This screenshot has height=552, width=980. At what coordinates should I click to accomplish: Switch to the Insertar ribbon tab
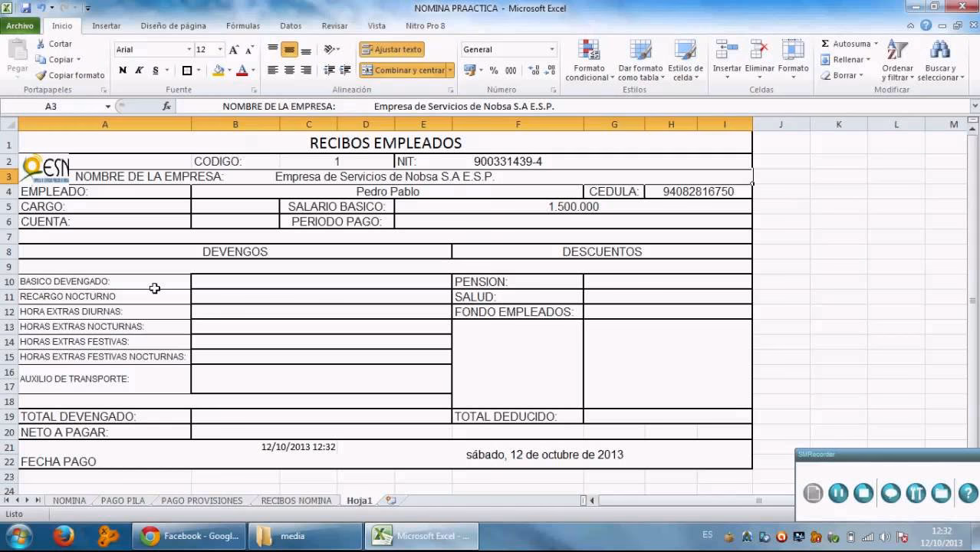pos(107,25)
